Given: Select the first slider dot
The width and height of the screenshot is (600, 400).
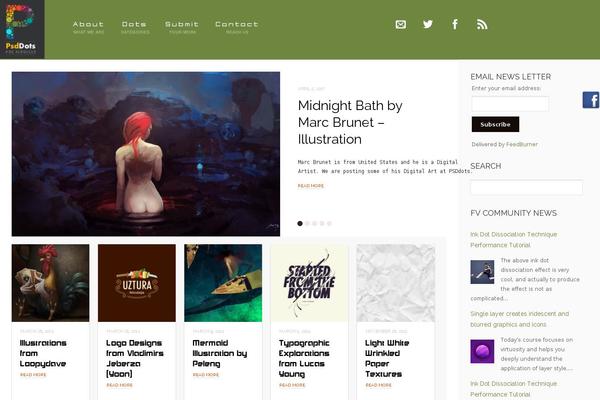Looking at the screenshot, I should 300,224.
